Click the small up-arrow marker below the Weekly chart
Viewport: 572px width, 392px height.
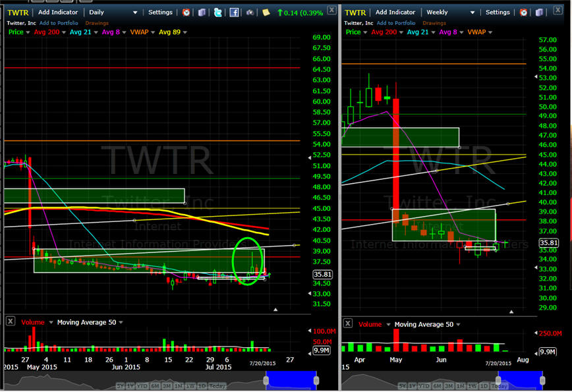[511, 312]
